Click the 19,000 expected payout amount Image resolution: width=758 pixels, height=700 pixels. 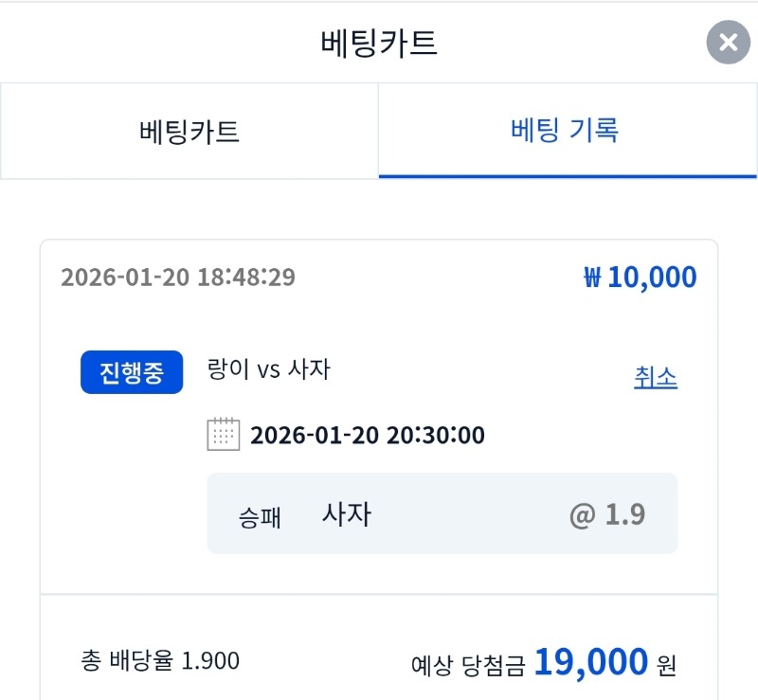tap(591, 662)
